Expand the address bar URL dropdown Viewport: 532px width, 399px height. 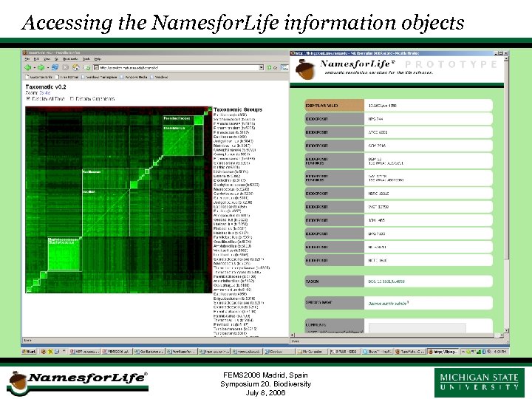[262, 67]
